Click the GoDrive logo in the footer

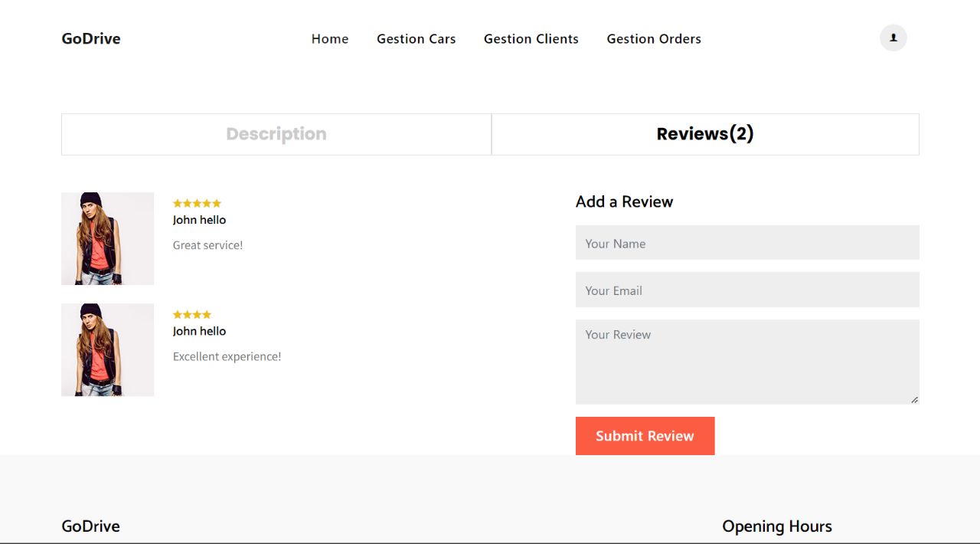coord(90,526)
